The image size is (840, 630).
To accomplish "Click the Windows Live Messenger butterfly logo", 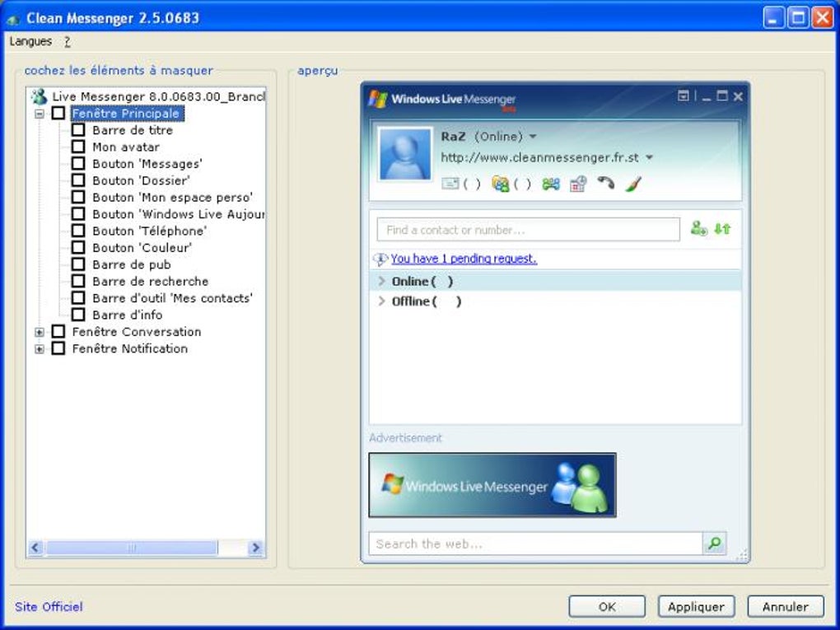I will (378, 99).
